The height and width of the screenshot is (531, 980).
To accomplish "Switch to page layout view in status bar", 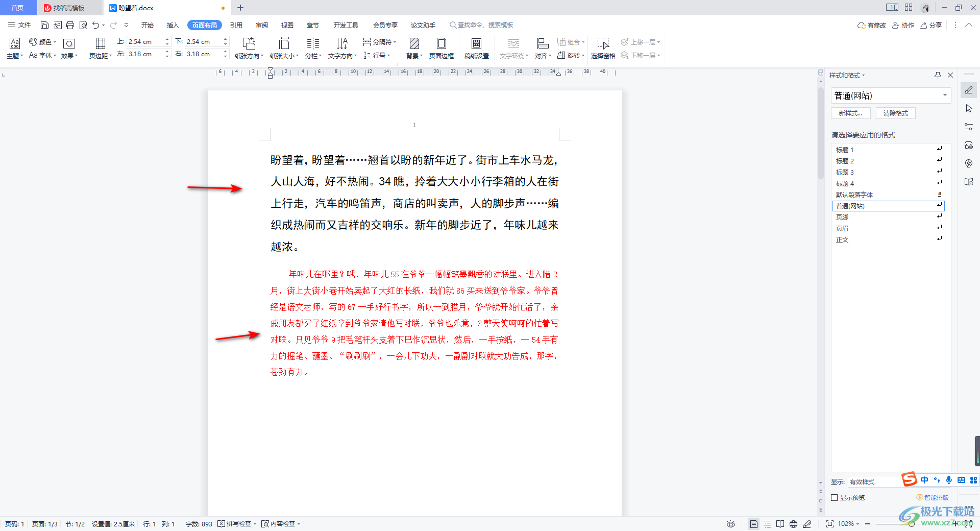I will [754, 524].
